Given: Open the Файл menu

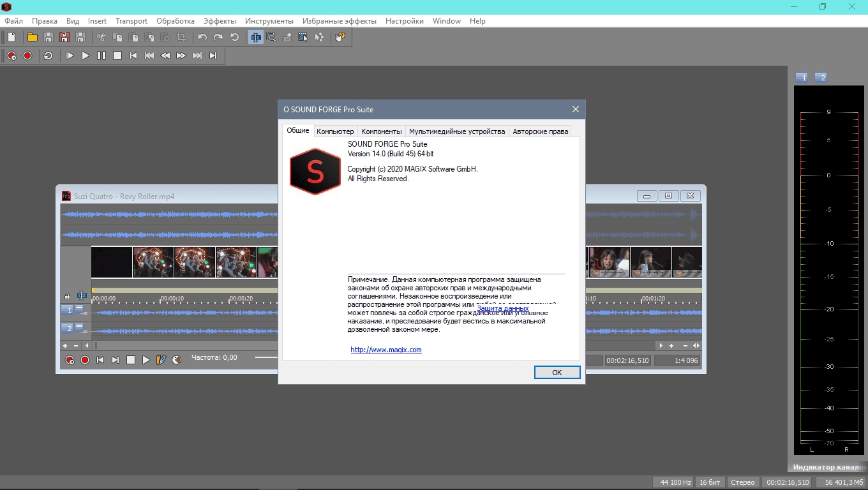Looking at the screenshot, I should coord(13,21).
